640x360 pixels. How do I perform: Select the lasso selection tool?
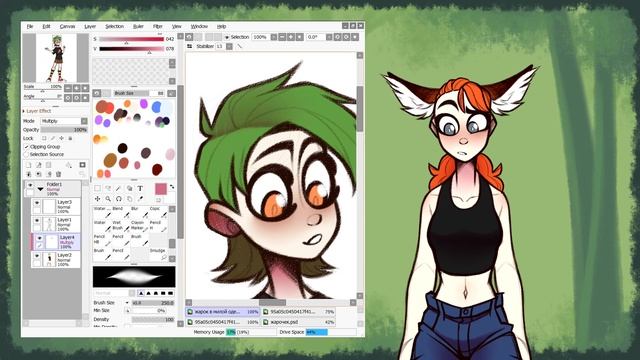108,188
